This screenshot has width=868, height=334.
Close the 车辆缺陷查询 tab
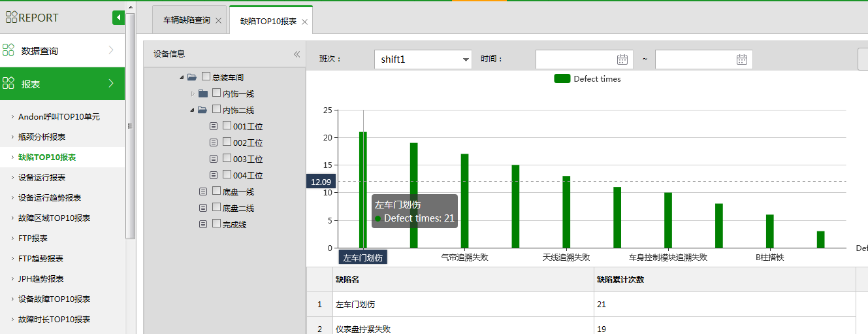click(x=218, y=21)
